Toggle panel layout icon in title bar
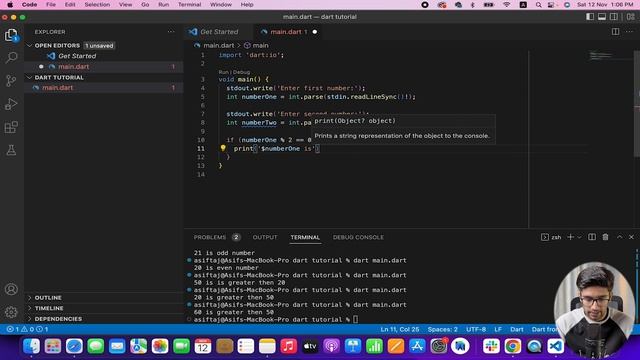 pyautogui.click(x=602, y=17)
